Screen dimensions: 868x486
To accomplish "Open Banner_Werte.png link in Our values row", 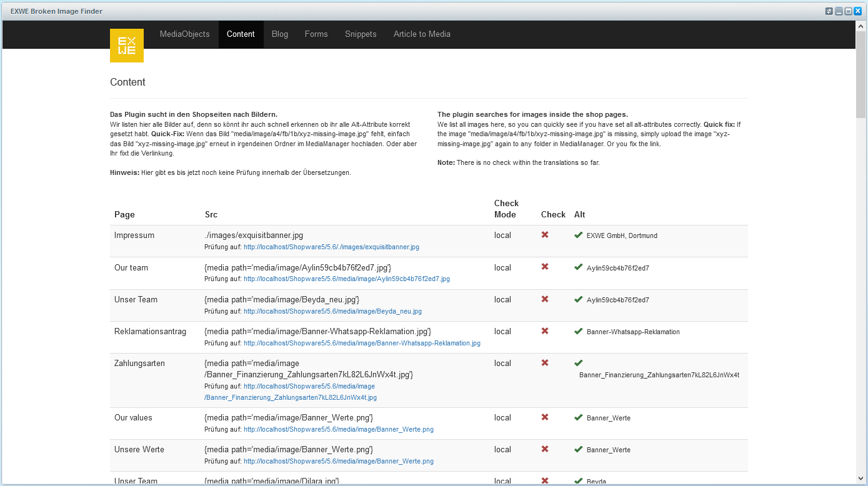I will pyautogui.click(x=339, y=429).
